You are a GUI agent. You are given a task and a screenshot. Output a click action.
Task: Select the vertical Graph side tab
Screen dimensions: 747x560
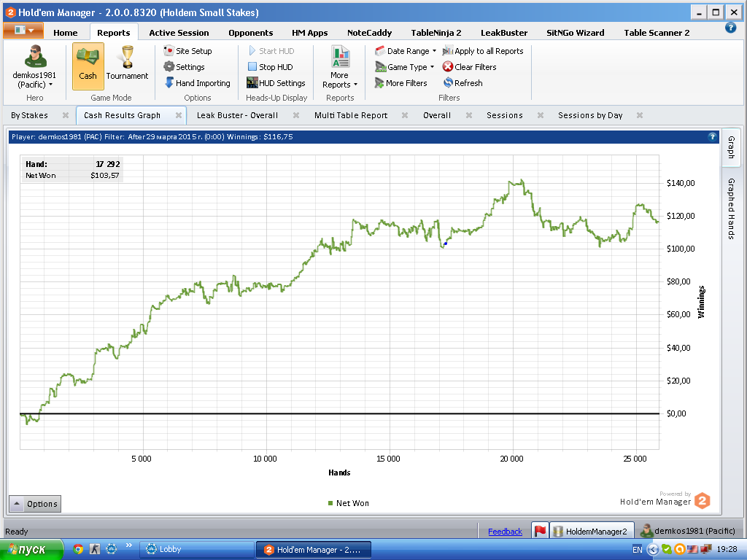pos(731,147)
